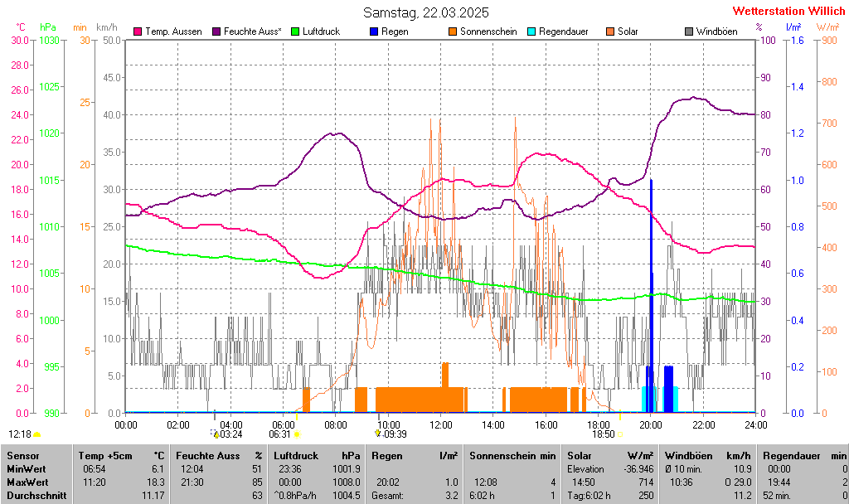The width and height of the screenshot is (849, 504).
Task: Click the pink Temp. Aussen legend swatch
Action: tap(138, 31)
